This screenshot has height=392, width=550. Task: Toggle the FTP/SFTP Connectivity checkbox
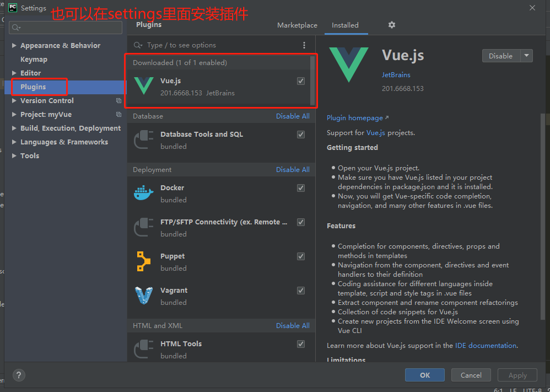(x=301, y=222)
